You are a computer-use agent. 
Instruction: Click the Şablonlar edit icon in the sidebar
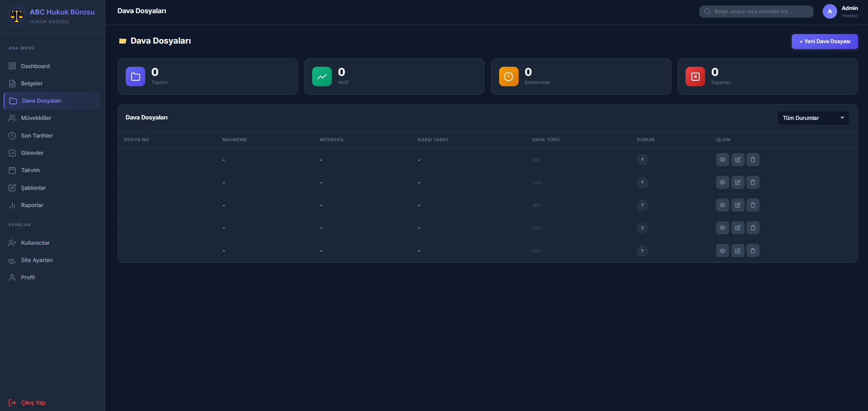coord(12,188)
